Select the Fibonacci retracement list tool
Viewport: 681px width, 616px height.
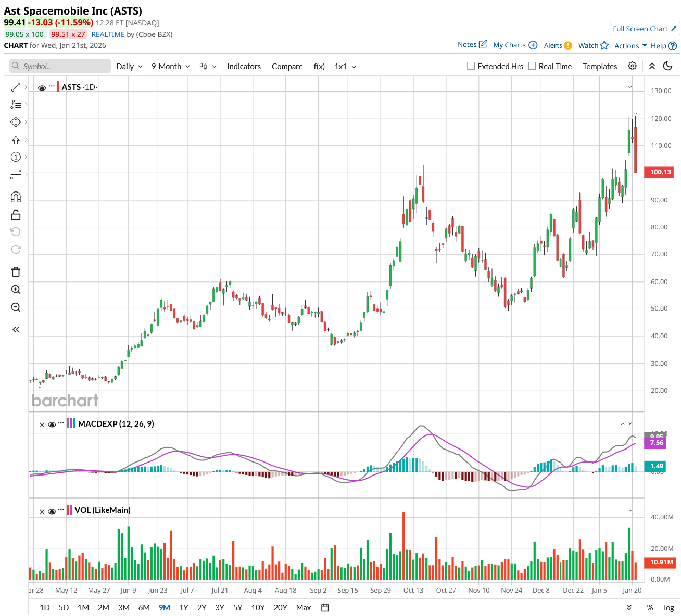tap(16, 105)
